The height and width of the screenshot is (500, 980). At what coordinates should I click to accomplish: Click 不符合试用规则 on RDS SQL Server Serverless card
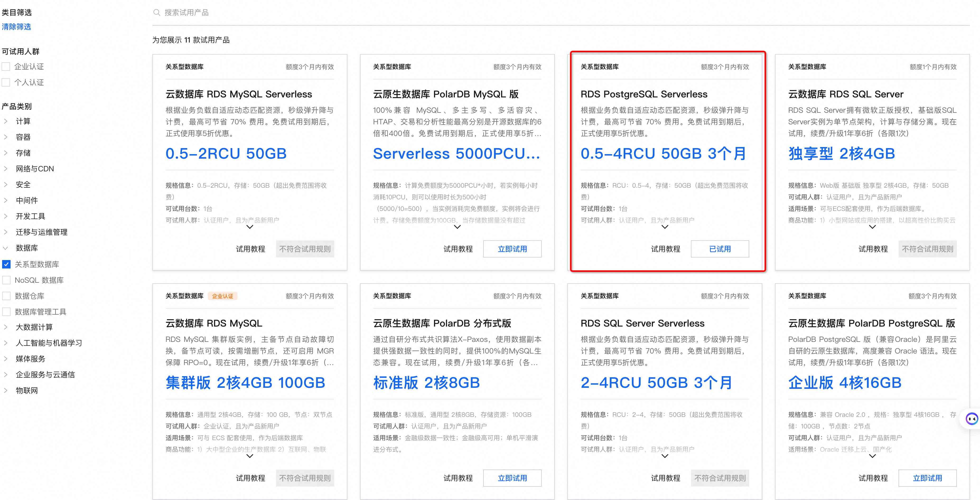(x=720, y=478)
